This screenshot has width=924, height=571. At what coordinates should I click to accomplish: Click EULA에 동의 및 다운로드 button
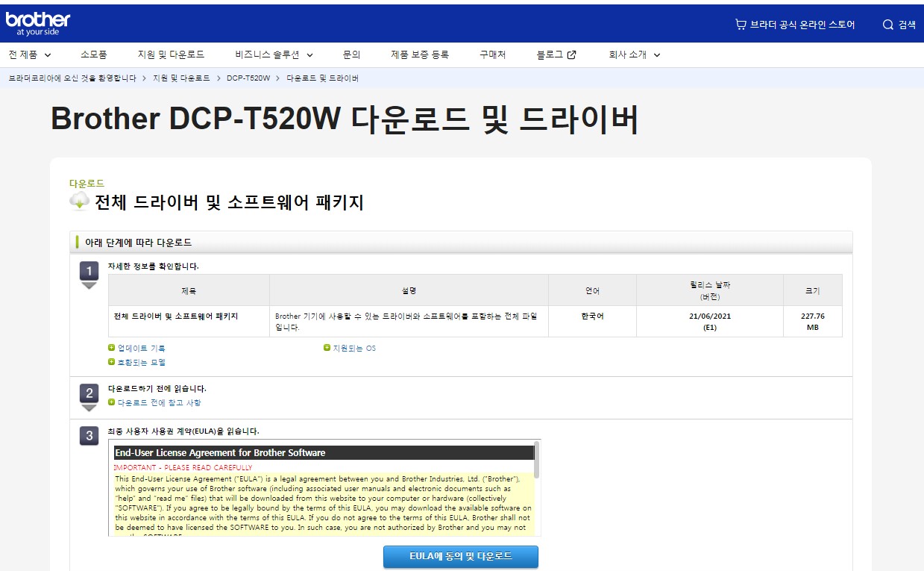coord(461,557)
